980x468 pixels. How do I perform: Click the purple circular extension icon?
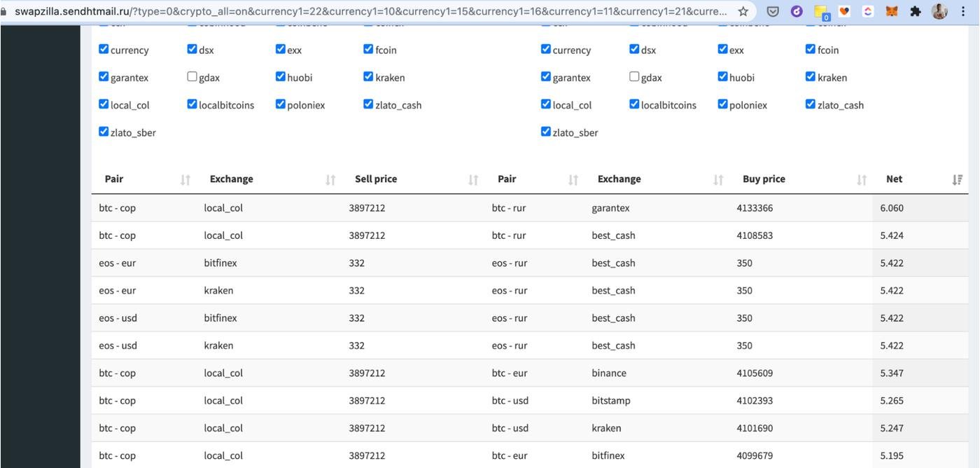point(797,11)
